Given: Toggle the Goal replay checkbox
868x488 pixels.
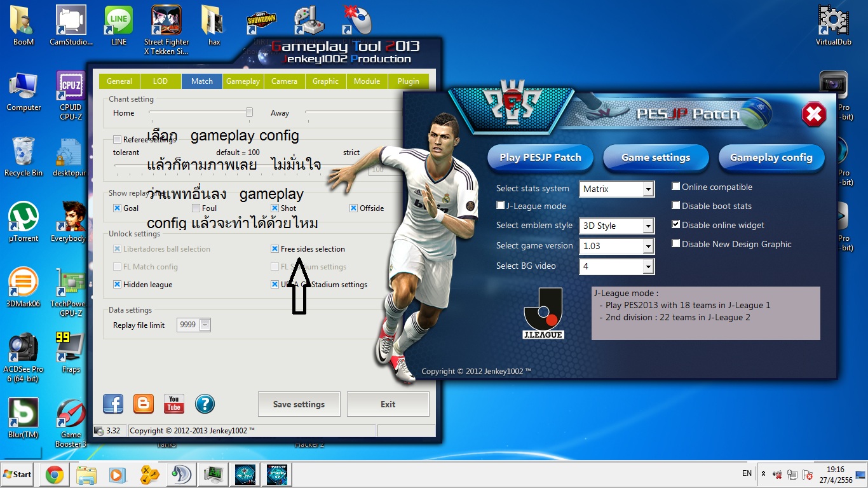Looking at the screenshot, I should point(117,208).
